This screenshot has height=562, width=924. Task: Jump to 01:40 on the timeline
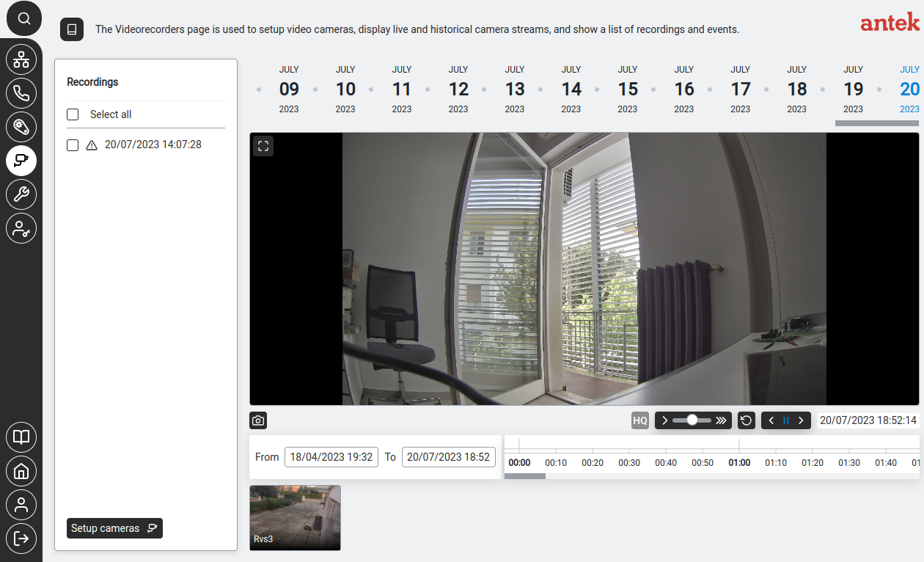886,462
